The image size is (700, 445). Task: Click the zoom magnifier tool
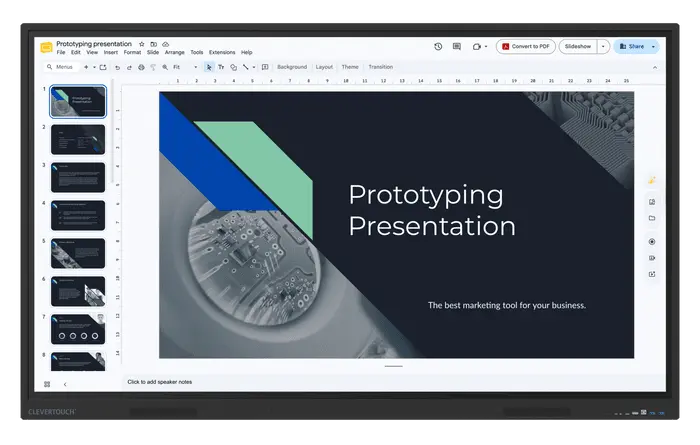(x=165, y=67)
